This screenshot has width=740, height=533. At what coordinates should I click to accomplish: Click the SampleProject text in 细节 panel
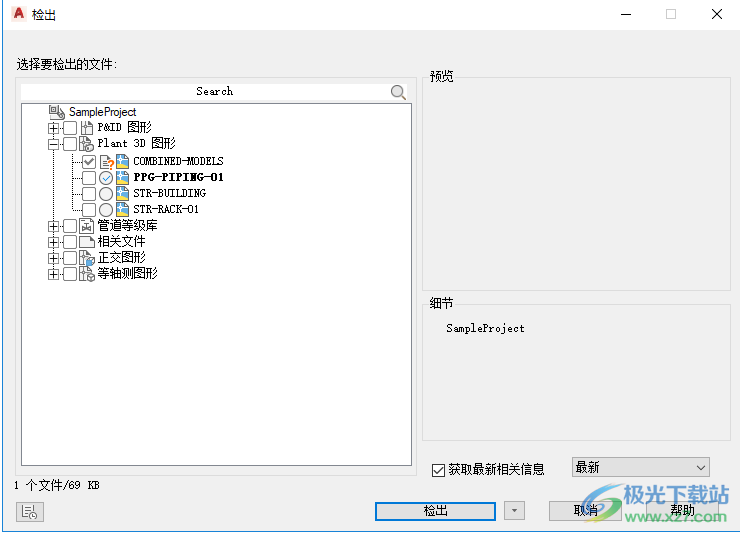[485, 329]
